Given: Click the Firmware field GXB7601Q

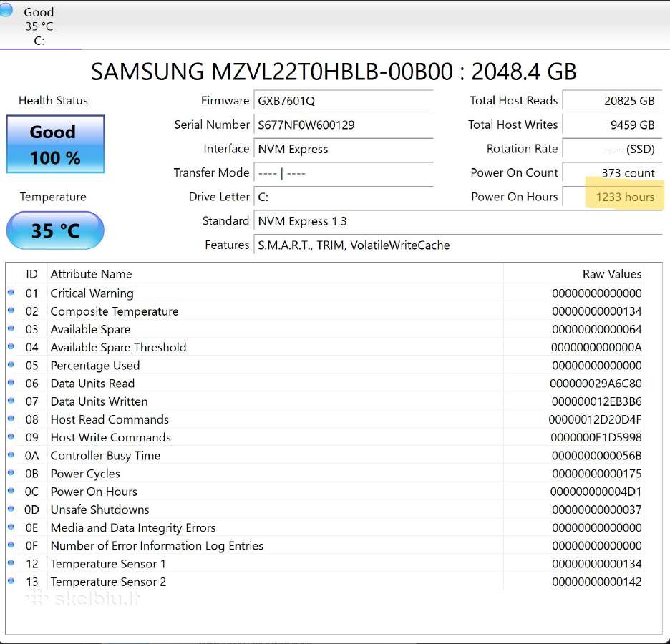Looking at the screenshot, I should point(344,101).
